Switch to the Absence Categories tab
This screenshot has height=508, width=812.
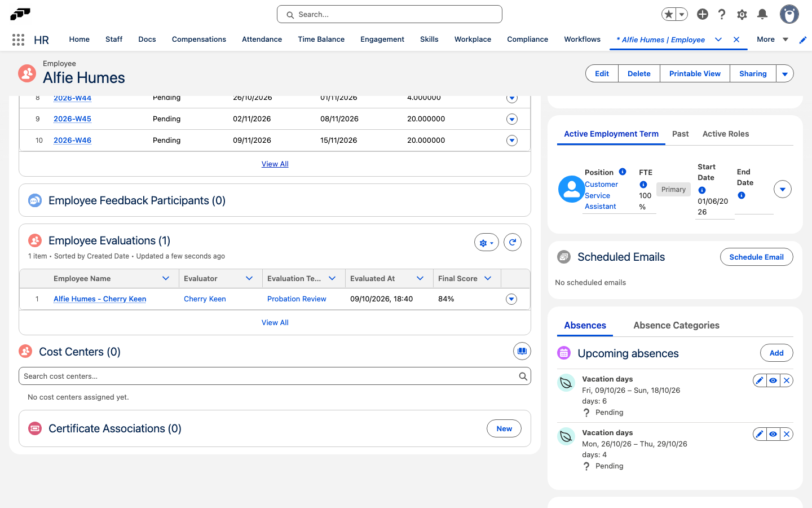pyautogui.click(x=676, y=325)
